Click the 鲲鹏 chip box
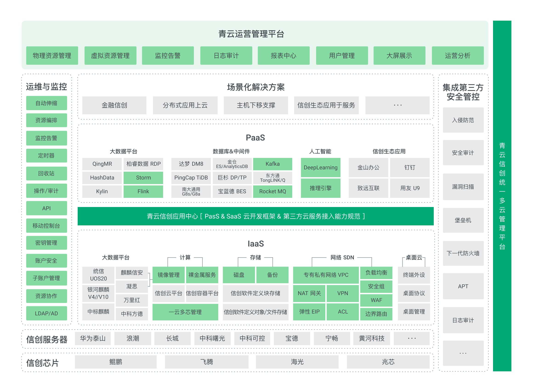 (116, 361)
